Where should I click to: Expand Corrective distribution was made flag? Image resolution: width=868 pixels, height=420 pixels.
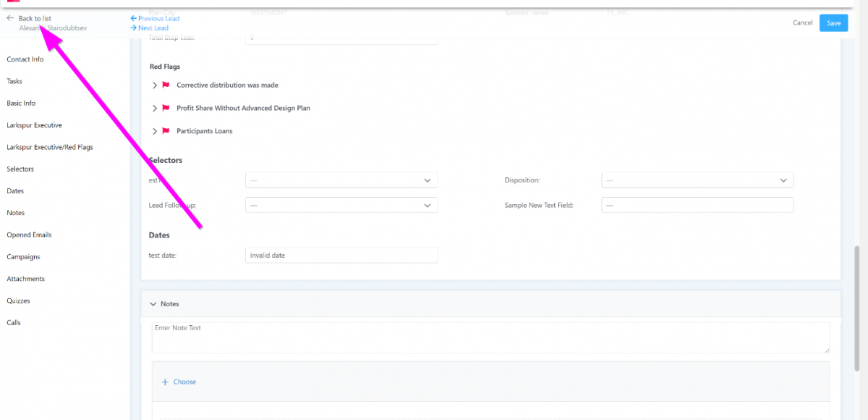tap(155, 85)
